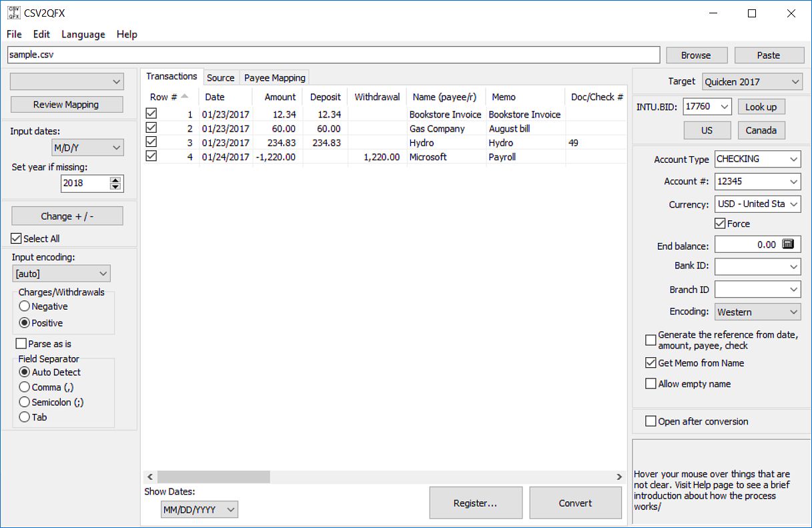
Task: Toggle Get Memo from Name checkbox
Action: [651, 363]
